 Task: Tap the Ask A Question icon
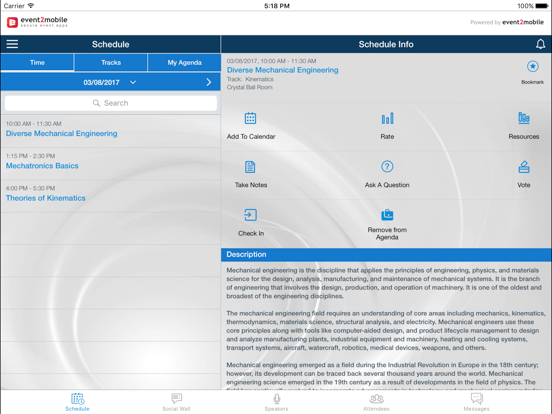click(x=387, y=167)
